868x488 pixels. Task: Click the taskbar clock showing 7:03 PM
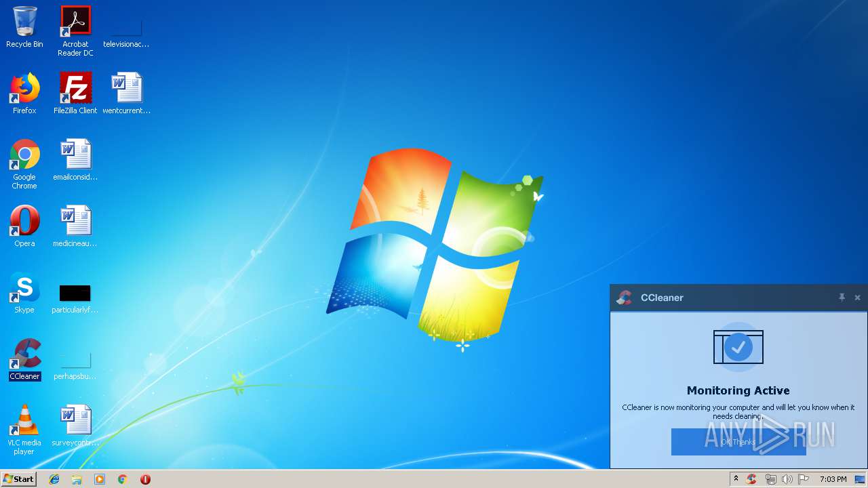833,479
